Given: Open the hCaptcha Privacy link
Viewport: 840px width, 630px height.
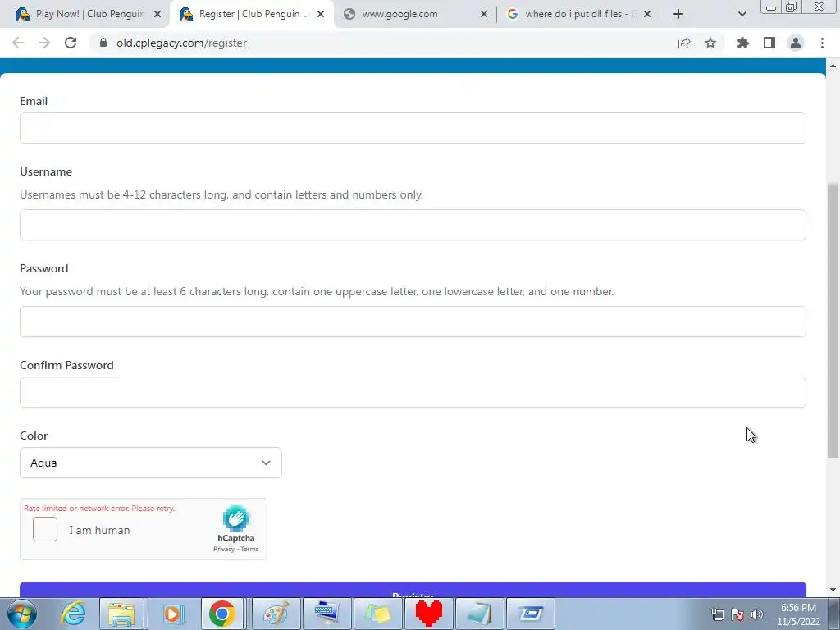Looking at the screenshot, I should [x=224, y=549].
